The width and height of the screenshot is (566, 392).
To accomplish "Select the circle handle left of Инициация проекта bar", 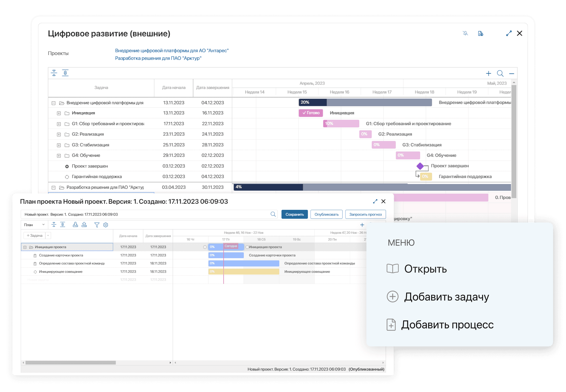I will (x=205, y=247).
